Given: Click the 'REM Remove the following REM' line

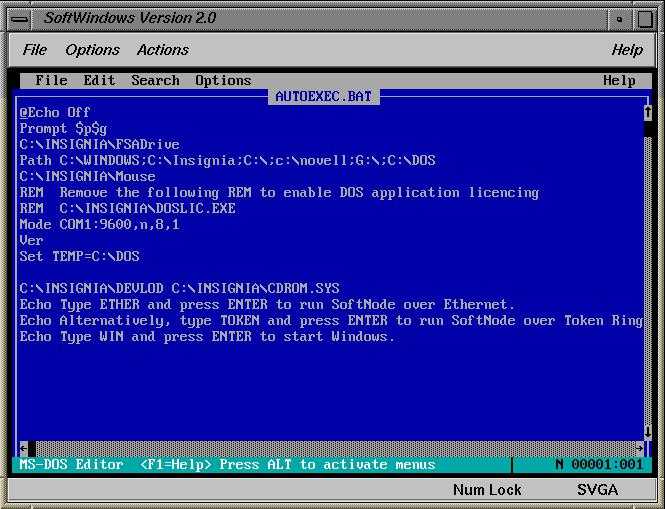Looking at the screenshot, I should pos(279,193).
